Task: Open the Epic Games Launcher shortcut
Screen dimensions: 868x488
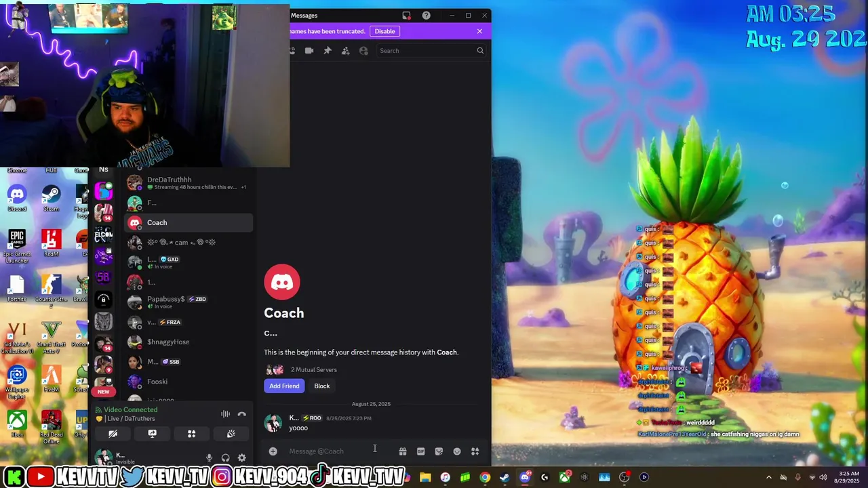Action: (x=17, y=246)
